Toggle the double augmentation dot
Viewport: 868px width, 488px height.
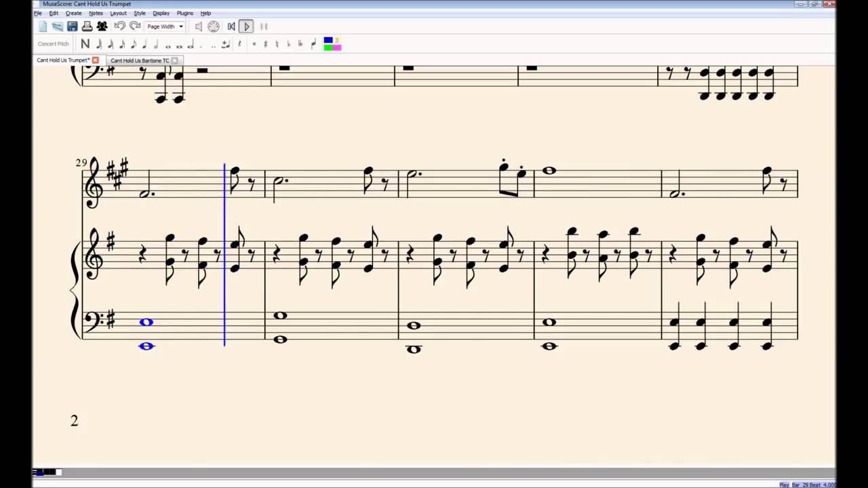click(214, 45)
